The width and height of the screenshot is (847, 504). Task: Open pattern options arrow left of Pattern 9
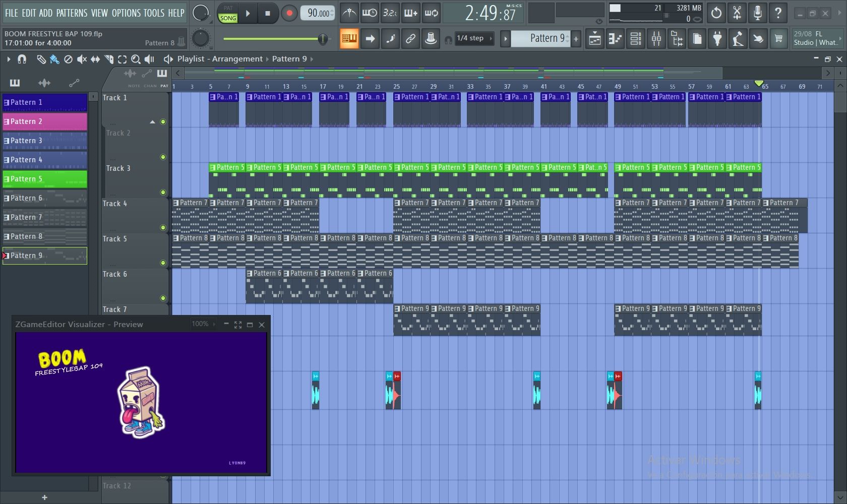505,39
